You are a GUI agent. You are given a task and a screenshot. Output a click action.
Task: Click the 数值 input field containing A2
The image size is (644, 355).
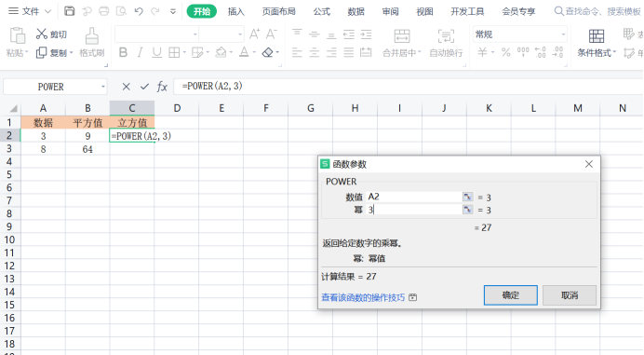pyautogui.click(x=414, y=197)
